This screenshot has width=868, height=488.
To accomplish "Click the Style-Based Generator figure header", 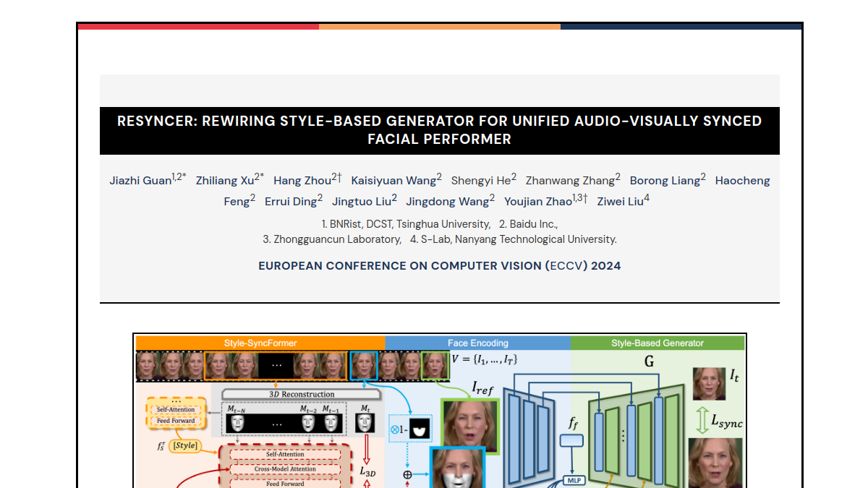I will [x=658, y=343].
